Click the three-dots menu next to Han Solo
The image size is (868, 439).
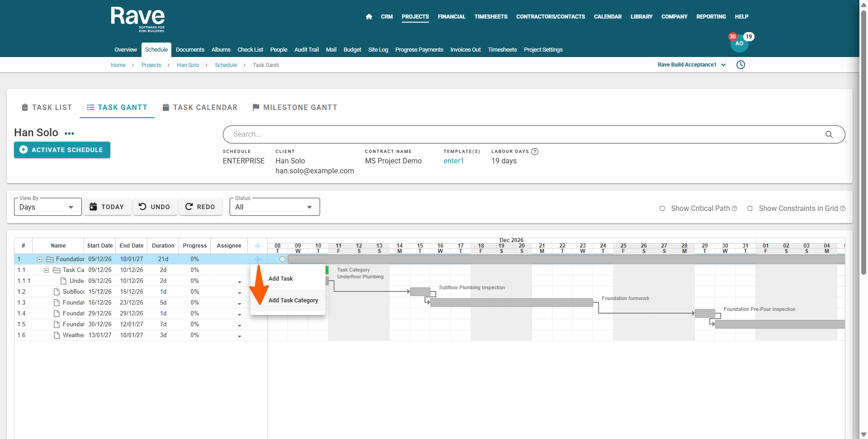click(69, 134)
